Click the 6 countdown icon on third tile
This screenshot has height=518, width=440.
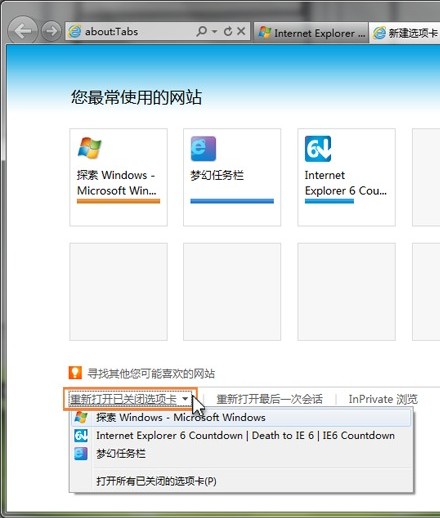(318, 149)
